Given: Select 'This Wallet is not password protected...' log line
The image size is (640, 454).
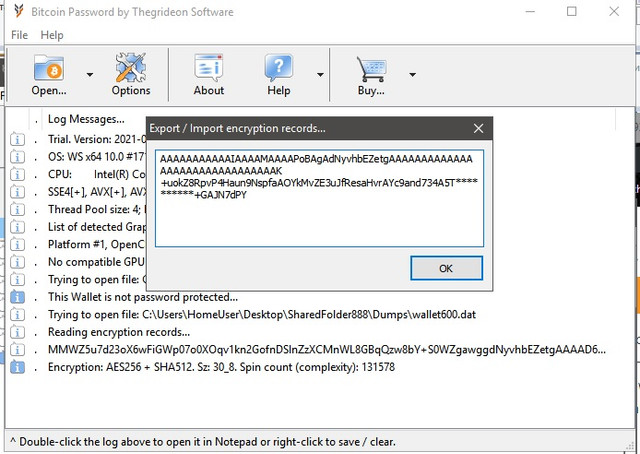Looking at the screenshot, I should [x=143, y=297].
